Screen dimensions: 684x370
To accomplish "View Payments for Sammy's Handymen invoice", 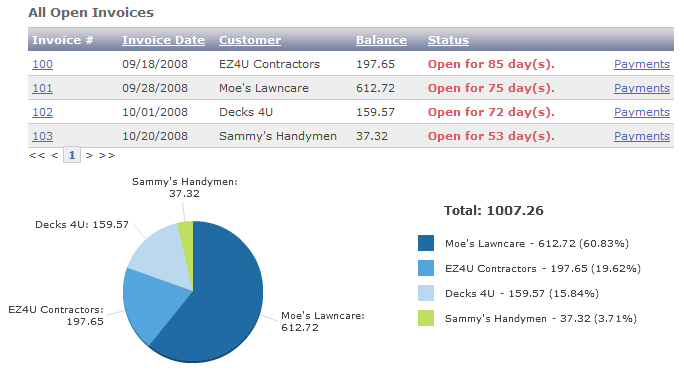I will (642, 136).
